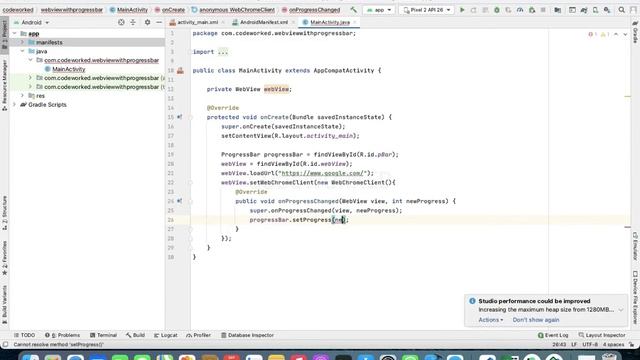Click yellow warning marker on editor scrollbar stripe

pos(627,97)
